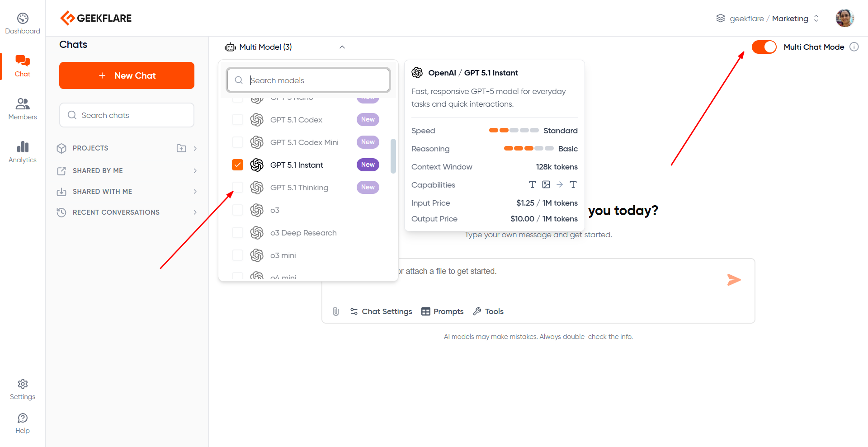
Task: Click the Geekflare logo
Action: 96,18
